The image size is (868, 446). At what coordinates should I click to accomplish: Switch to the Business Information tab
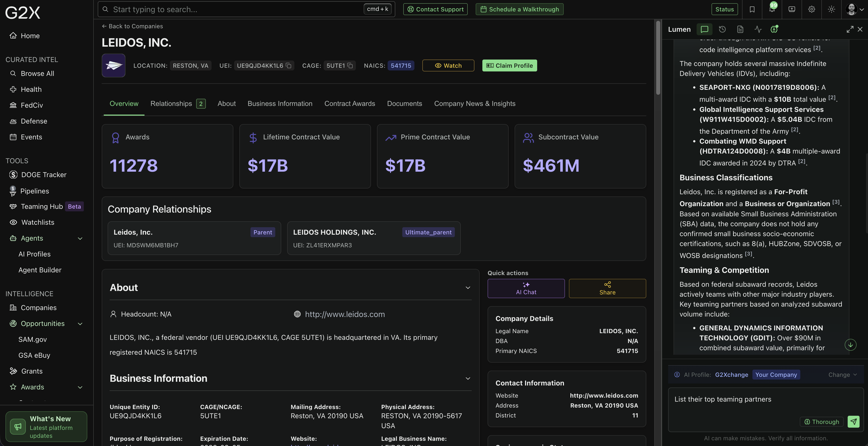coord(280,103)
